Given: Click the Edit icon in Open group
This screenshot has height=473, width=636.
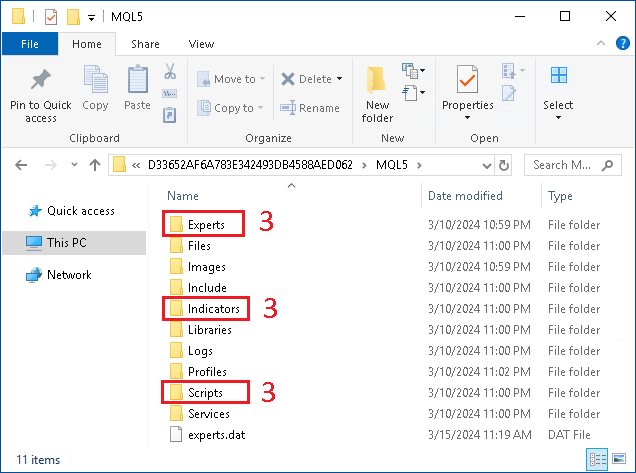Looking at the screenshot, I should (509, 93).
